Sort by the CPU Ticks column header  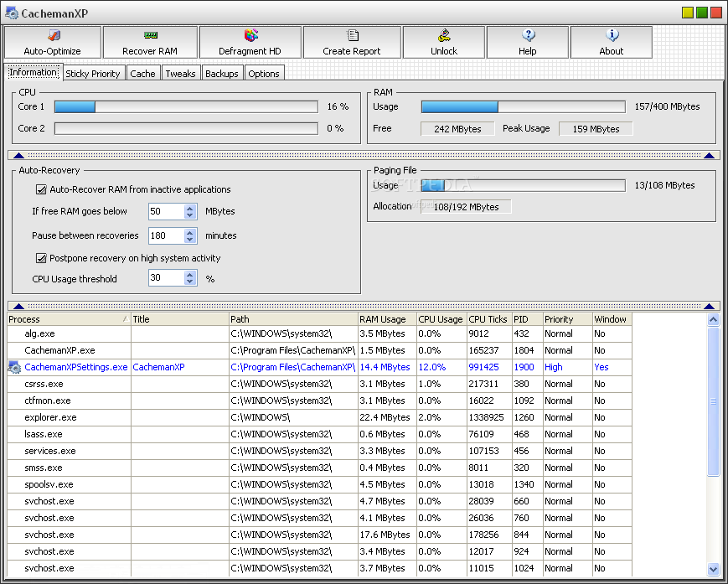click(489, 319)
